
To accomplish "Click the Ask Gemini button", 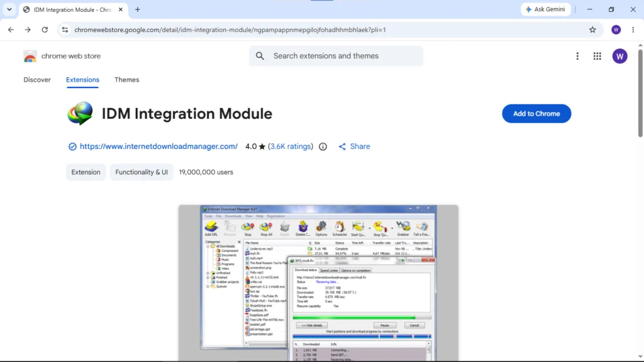I will (545, 9).
